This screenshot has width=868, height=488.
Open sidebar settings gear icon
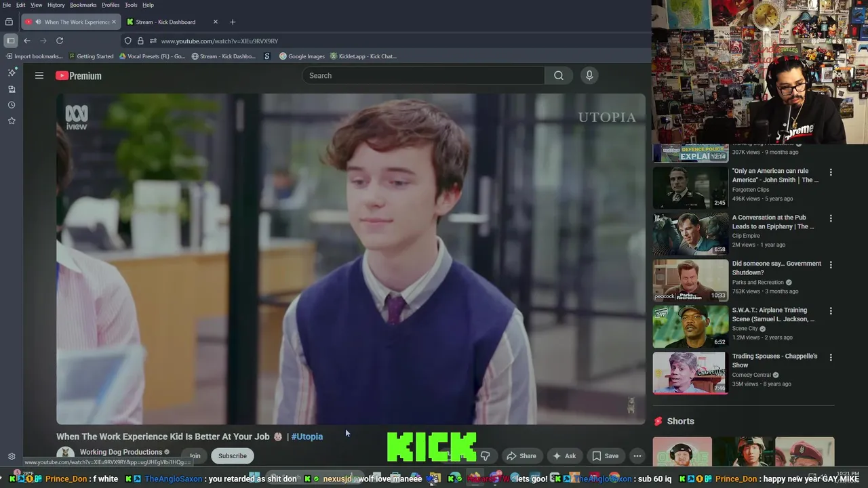point(12,457)
